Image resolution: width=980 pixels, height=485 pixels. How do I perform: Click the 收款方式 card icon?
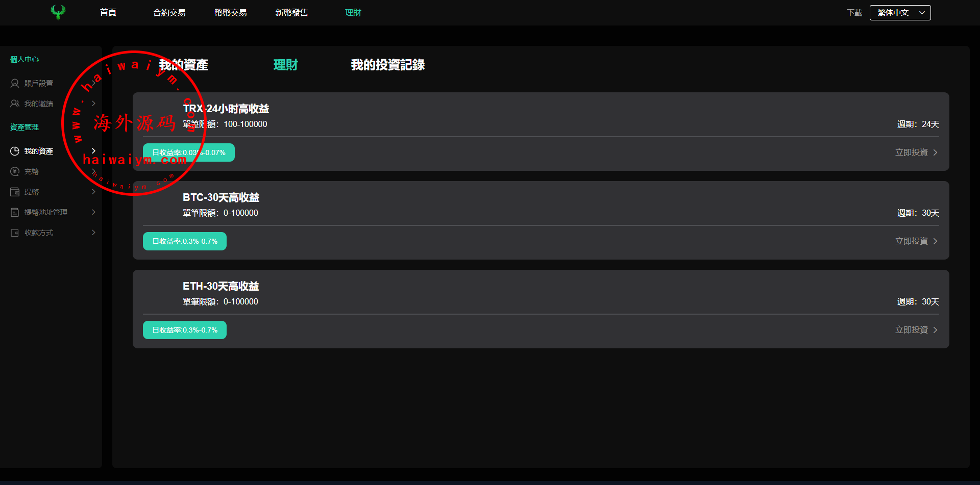(x=15, y=233)
